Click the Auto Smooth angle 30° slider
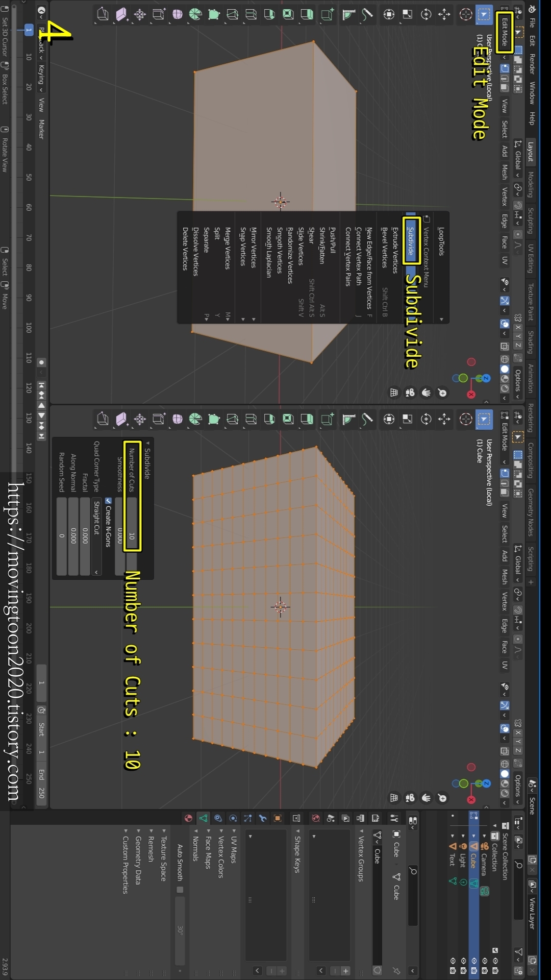This screenshot has width=551, height=980. click(180, 930)
